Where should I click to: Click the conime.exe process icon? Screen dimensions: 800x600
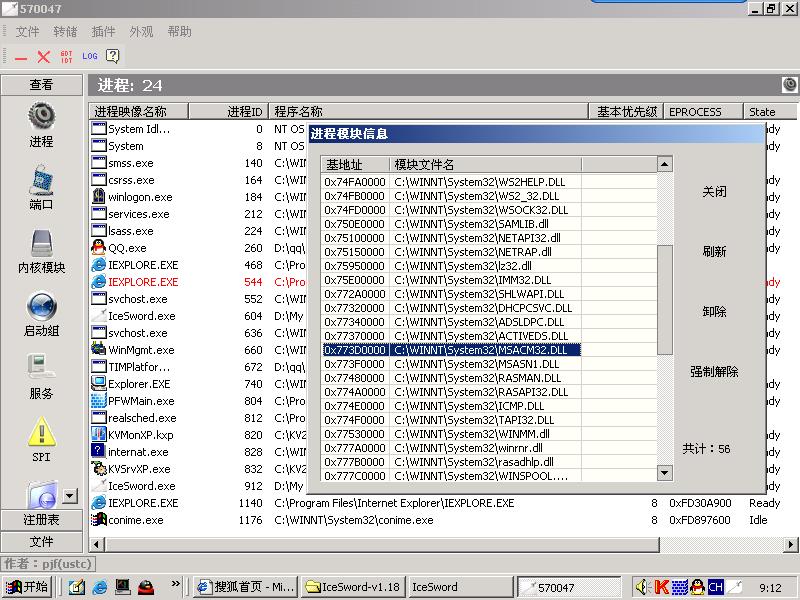(98, 520)
